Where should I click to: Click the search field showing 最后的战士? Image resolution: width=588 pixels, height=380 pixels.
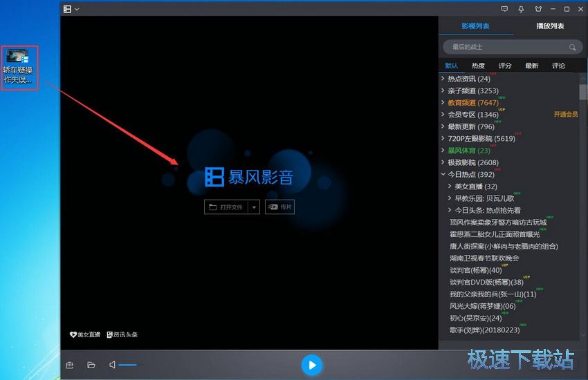(512, 47)
